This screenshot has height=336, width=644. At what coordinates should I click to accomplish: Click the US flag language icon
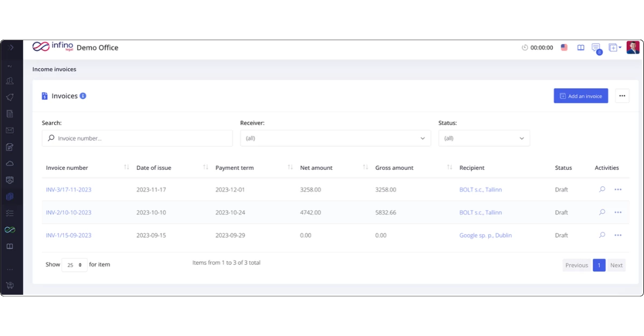tap(564, 48)
